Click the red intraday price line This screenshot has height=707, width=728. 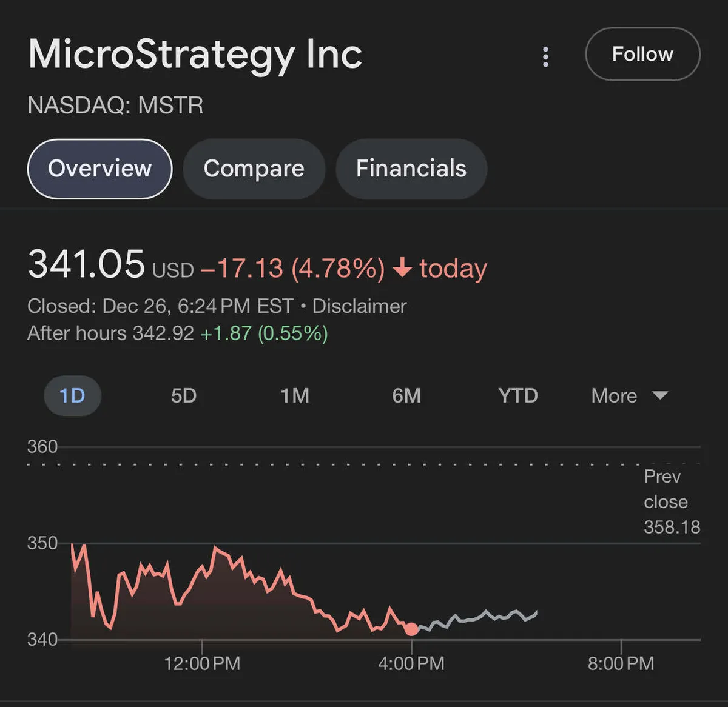click(x=243, y=568)
